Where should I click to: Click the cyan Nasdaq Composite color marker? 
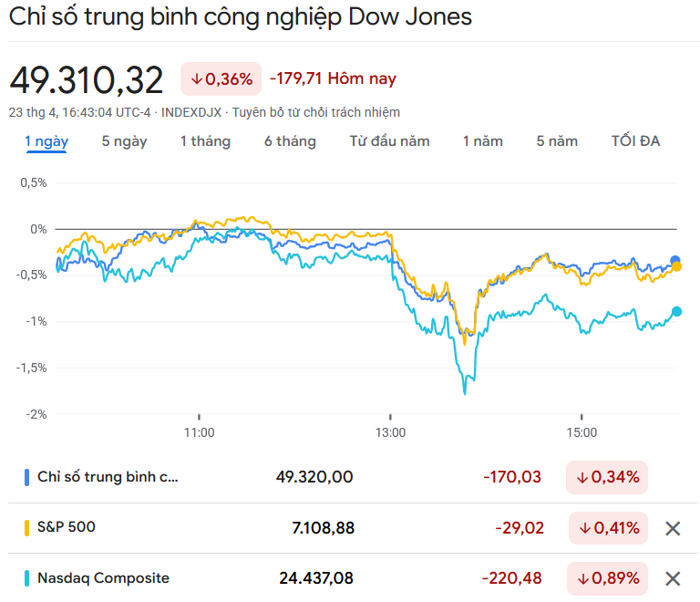[x=27, y=578]
